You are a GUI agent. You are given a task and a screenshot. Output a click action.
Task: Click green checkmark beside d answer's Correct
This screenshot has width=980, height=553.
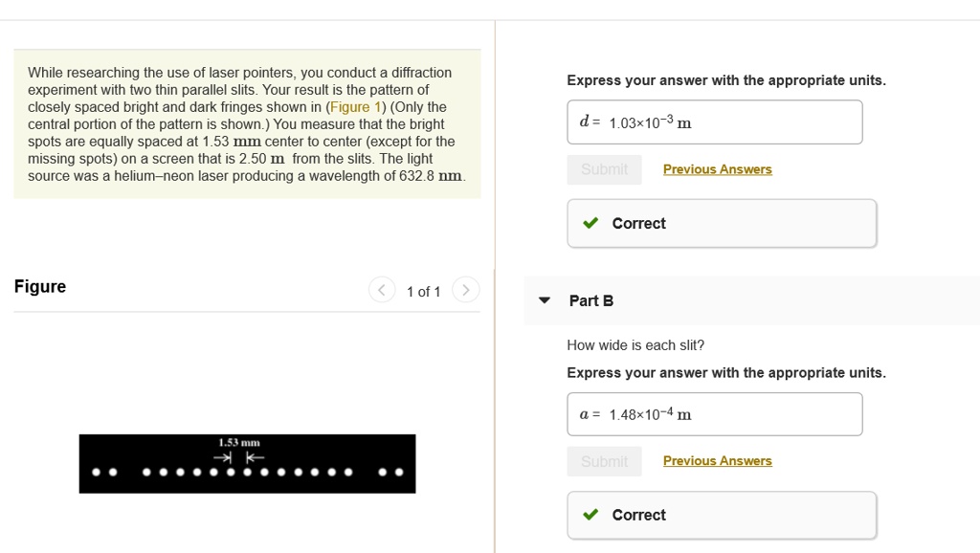pos(590,223)
